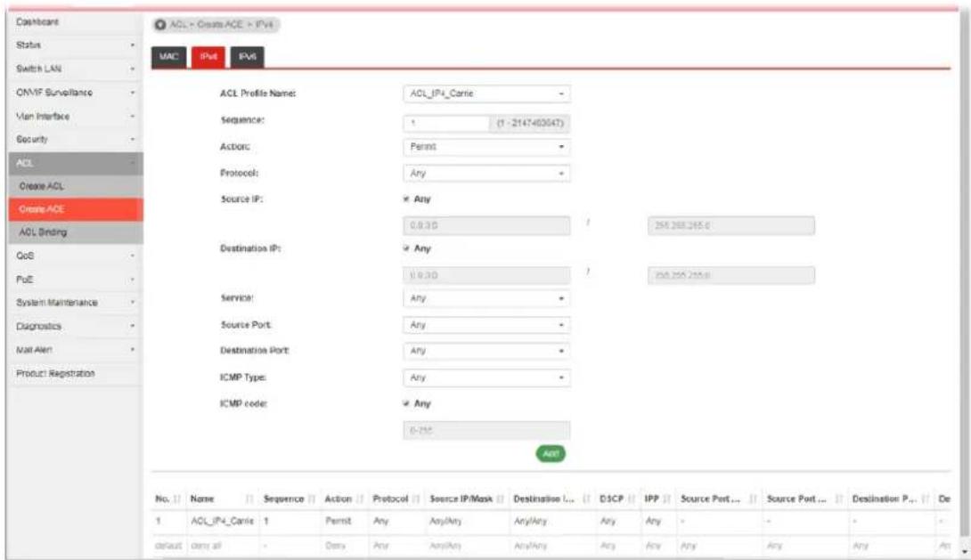Open Create ACL sidebar item
The image size is (971, 560).
pyautogui.click(x=75, y=186)
